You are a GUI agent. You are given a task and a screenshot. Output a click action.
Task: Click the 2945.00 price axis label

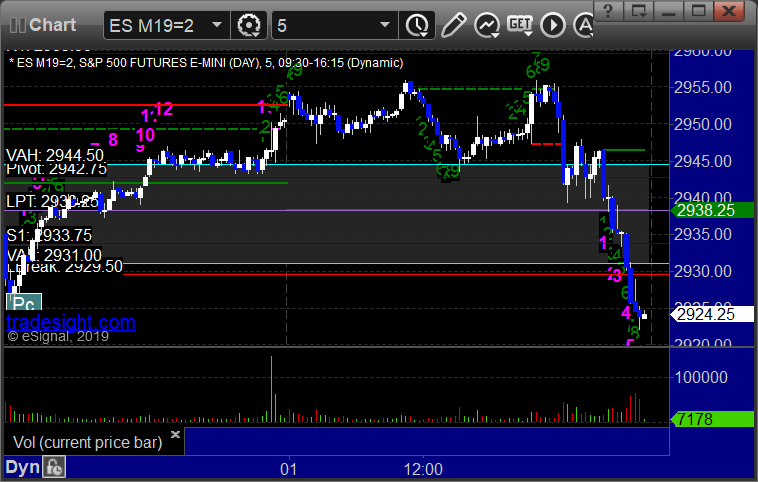coord(703,161)
